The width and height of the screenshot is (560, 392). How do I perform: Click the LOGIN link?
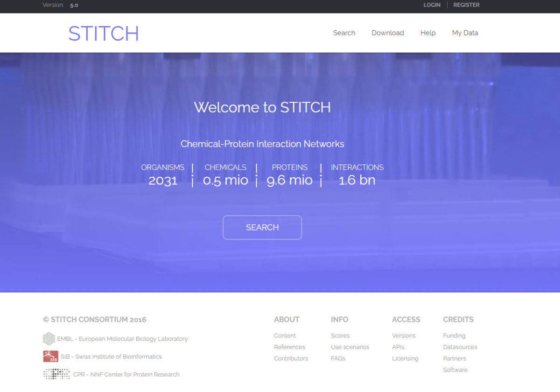tap(432, 5)
